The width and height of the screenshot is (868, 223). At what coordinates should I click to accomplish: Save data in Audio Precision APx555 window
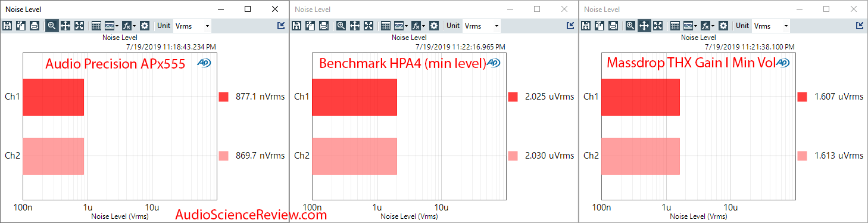click(7, 26)
